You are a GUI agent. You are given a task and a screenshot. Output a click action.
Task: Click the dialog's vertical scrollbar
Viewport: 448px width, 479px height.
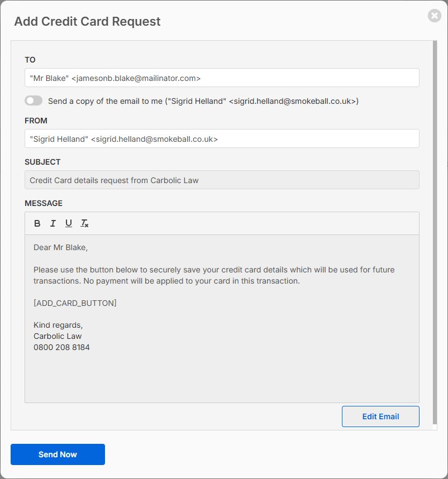point(435,232)
